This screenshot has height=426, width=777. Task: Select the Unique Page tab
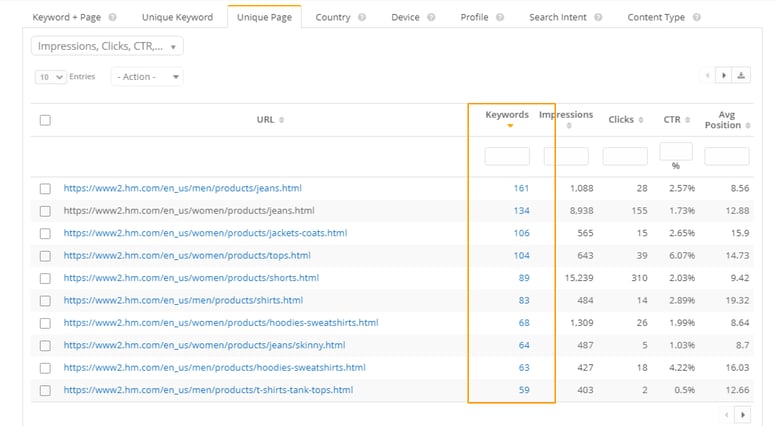[264, 17]
